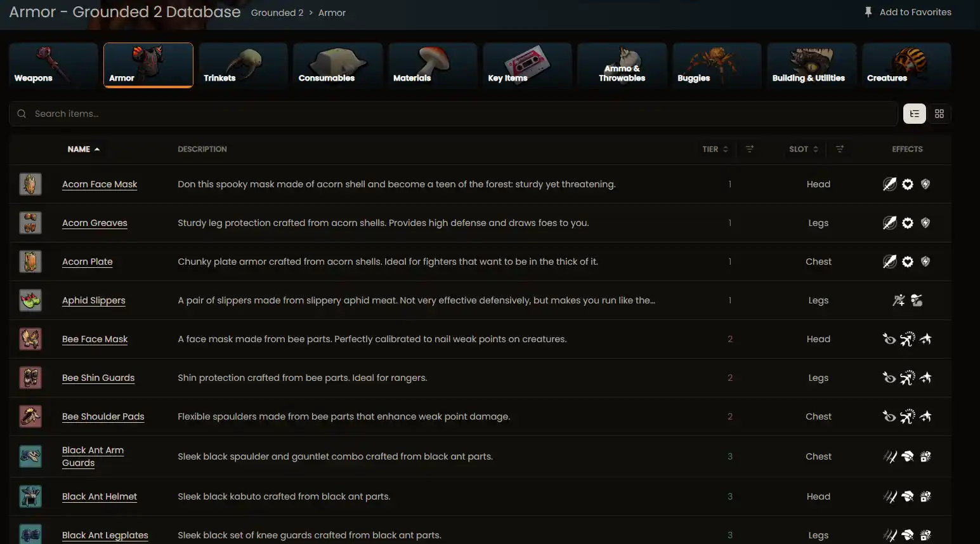980x544 pixels.
Task: Click middle effect icon on Bee Face Mask
Action: pyautogui.click(x=908, y=339)
